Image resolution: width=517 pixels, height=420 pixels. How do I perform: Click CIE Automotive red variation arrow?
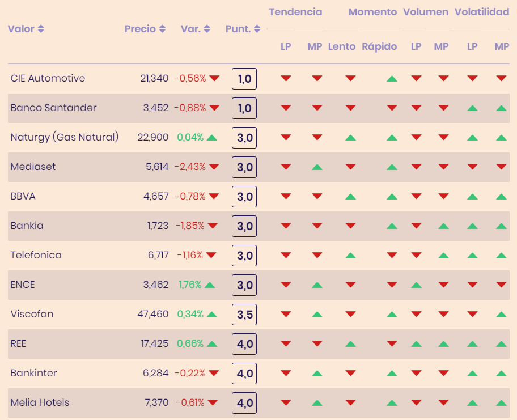pyautogui.click(x=214, y=78)
